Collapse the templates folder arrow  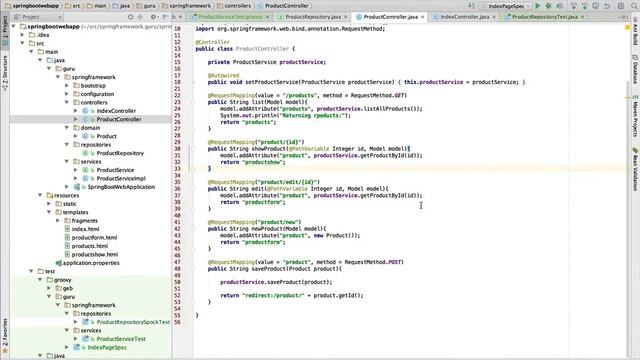click(49, 212)
